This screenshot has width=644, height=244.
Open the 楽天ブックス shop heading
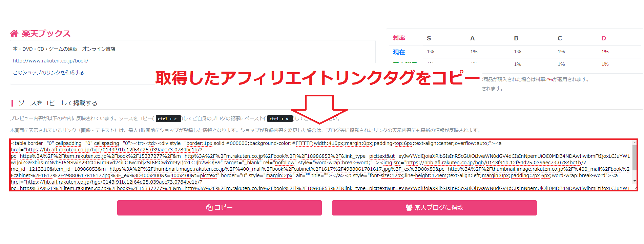click(46, 33)
